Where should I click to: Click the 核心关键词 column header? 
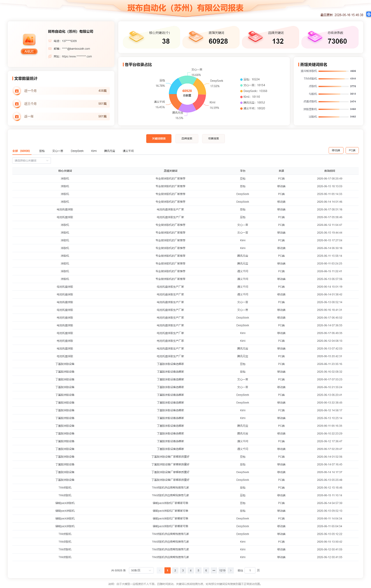click(65, 171)
